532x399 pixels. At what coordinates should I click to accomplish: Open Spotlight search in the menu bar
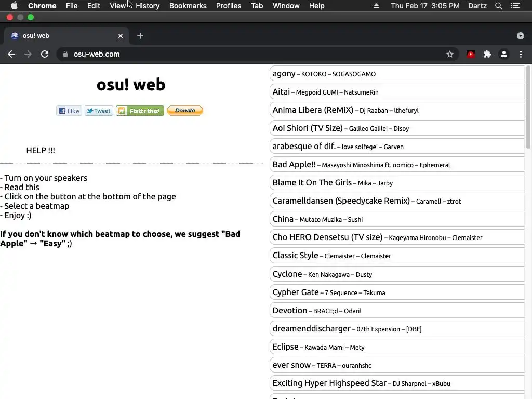pos(499,6)
